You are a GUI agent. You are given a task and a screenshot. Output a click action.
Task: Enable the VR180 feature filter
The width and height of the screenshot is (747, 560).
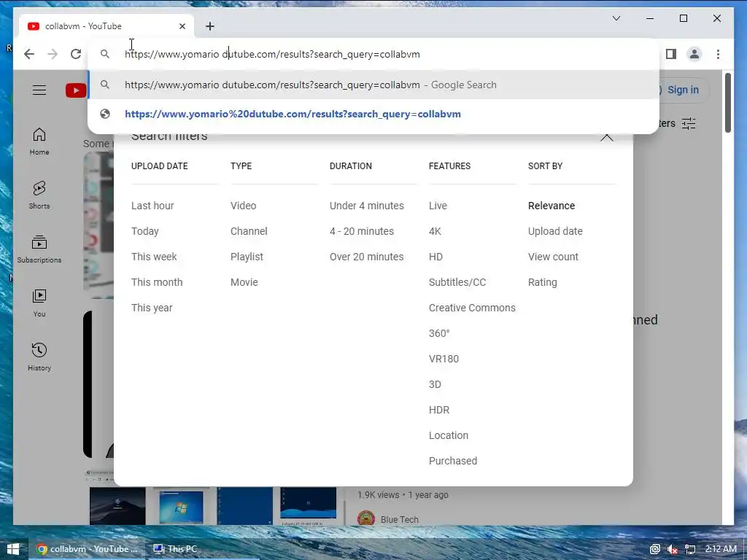(444, 359)
